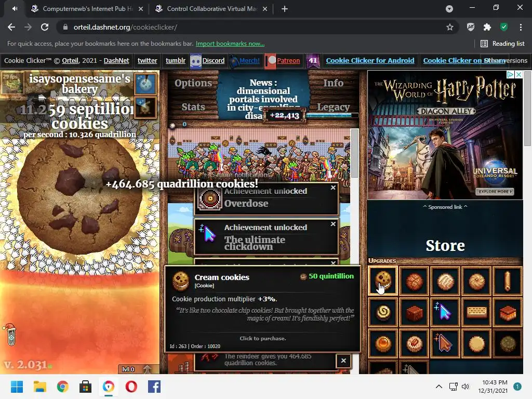Open the Reading list
Viewport: 532px width, 399px height.
[503, 44]
